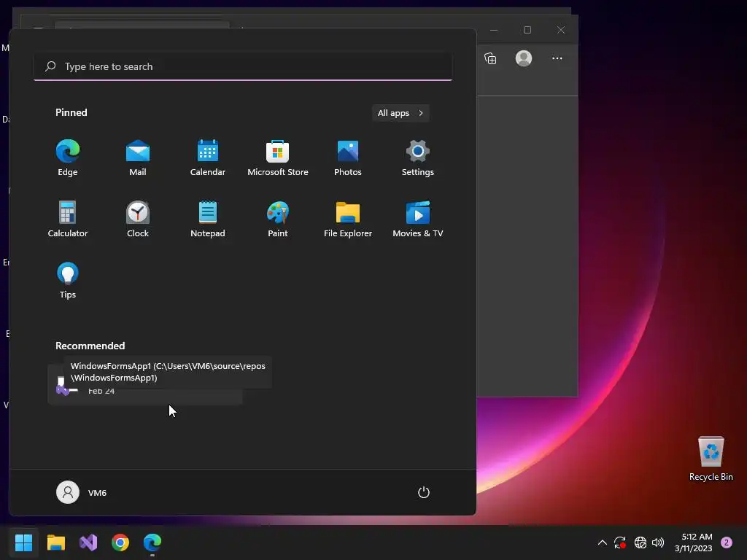Click the profile avatar in Edge window
Screen dimensions: 747x560
524,58
